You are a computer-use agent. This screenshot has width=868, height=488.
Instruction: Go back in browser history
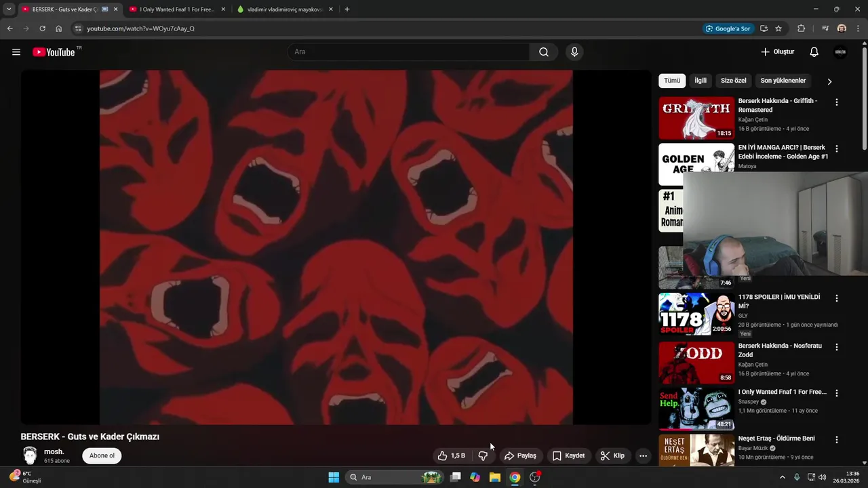[9, 28]
